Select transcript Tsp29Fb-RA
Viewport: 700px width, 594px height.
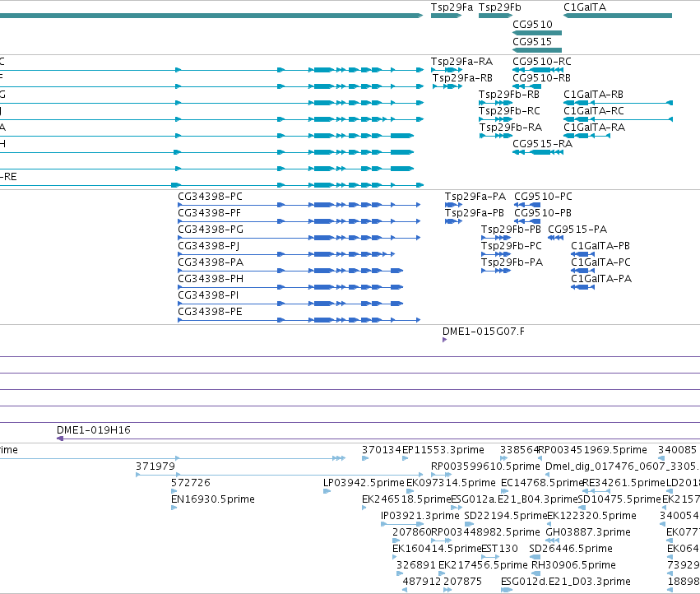point(511,128)
